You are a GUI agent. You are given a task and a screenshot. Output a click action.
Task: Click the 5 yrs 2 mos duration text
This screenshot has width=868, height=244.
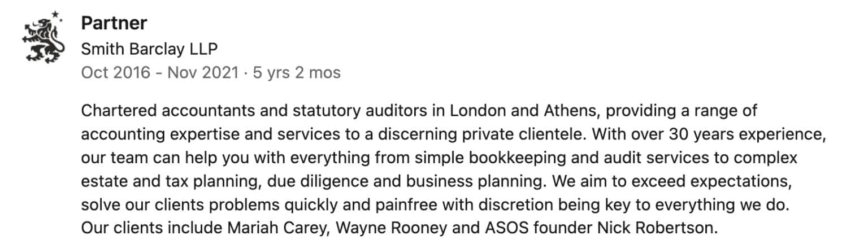click(x=297, y=73)
